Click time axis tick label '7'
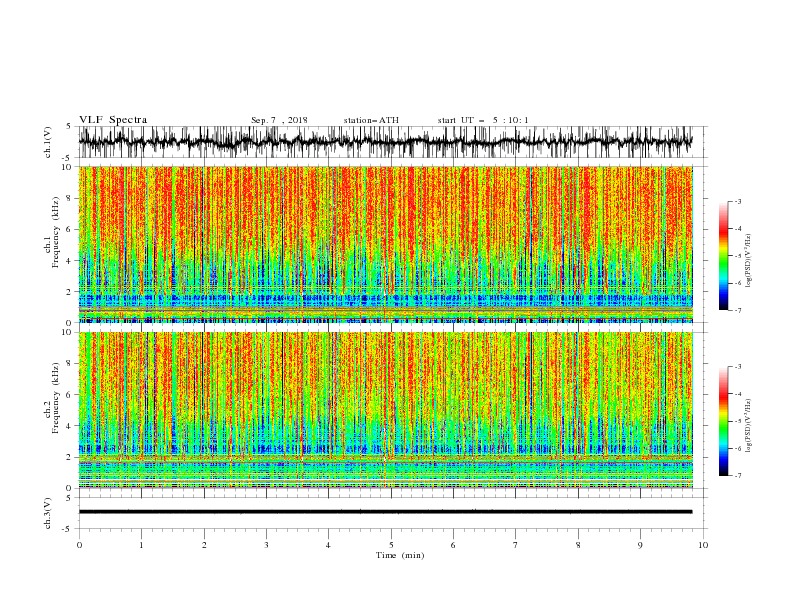Image resolution: width=792 pixels, height=612 pixels. coord(516,545)
